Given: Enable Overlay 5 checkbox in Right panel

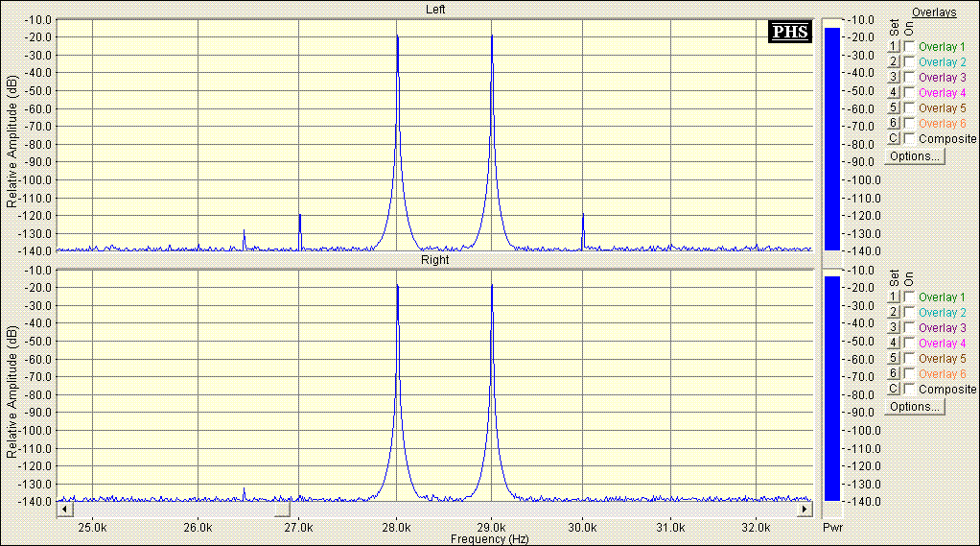Looking at the screenshot, I should 909,358.
